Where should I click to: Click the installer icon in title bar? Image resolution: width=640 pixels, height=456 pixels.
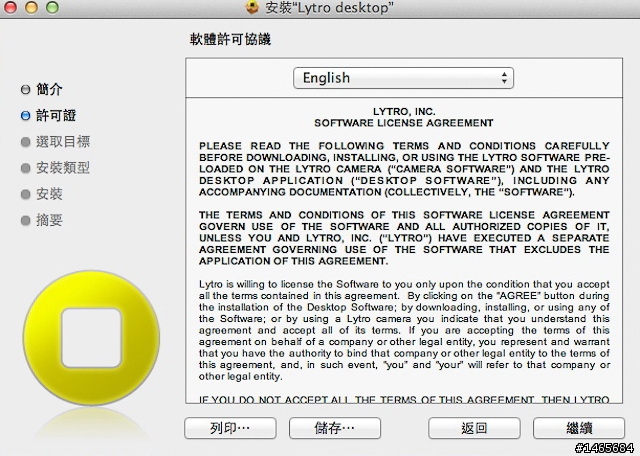pyautogui.click(x=253, y=7)
